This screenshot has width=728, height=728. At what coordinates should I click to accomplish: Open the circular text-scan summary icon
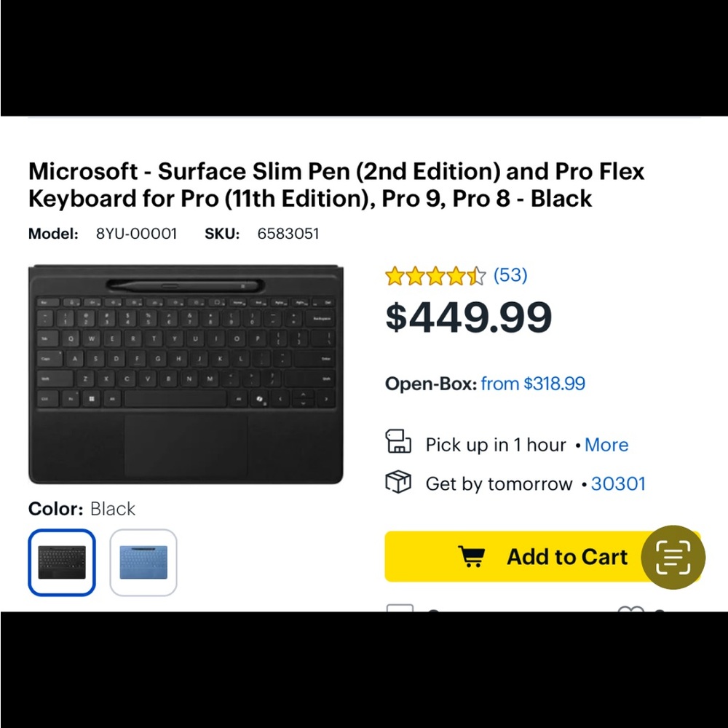pos(672,556)
